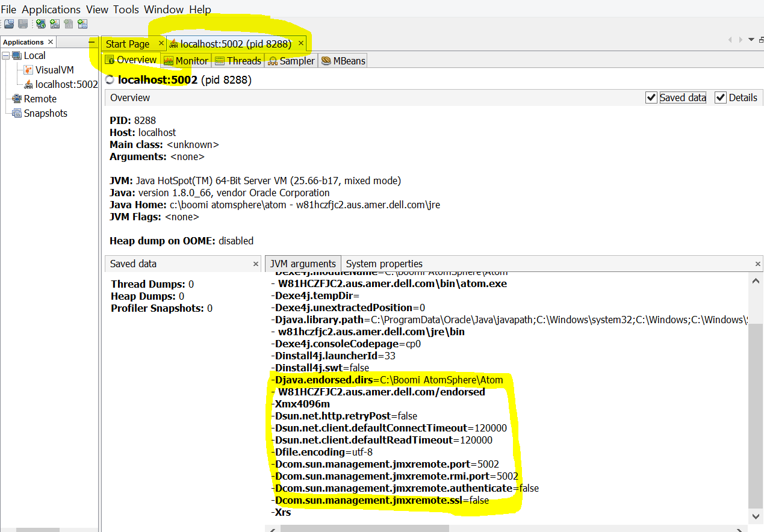Close the Saved data panel
764x532 pixels.
pyautogui.click(x=256, y=264)
